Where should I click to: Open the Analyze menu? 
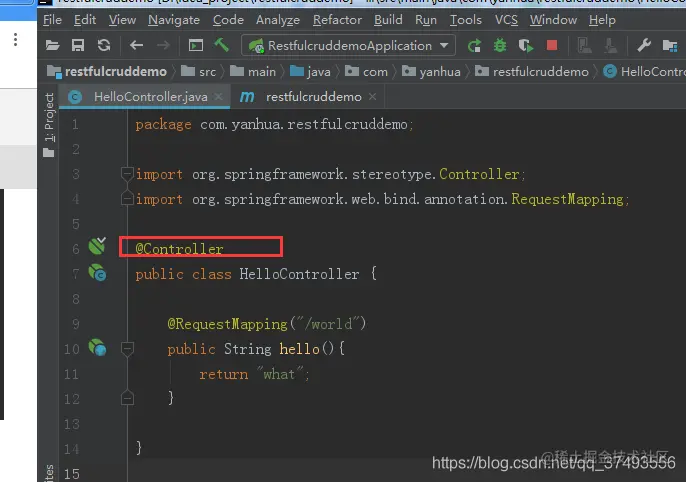(278, 20)
